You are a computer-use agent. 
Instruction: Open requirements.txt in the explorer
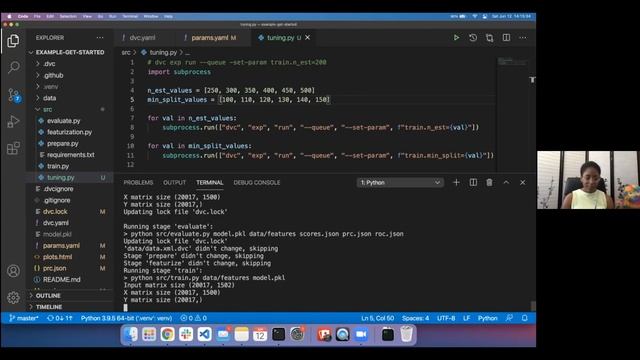[x=71, y=155]
